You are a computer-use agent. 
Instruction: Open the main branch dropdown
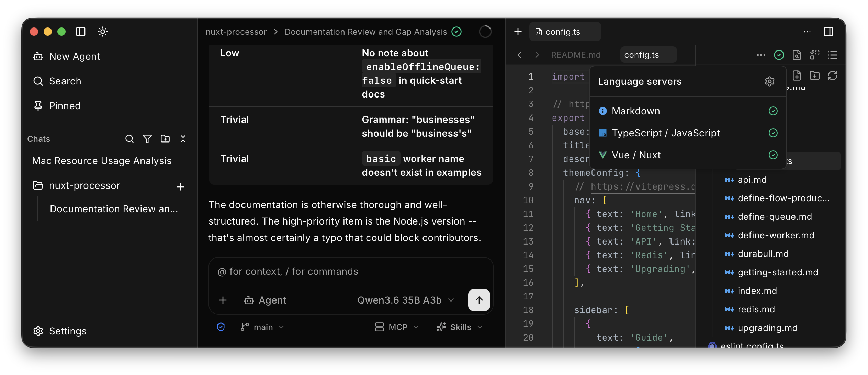262,327
